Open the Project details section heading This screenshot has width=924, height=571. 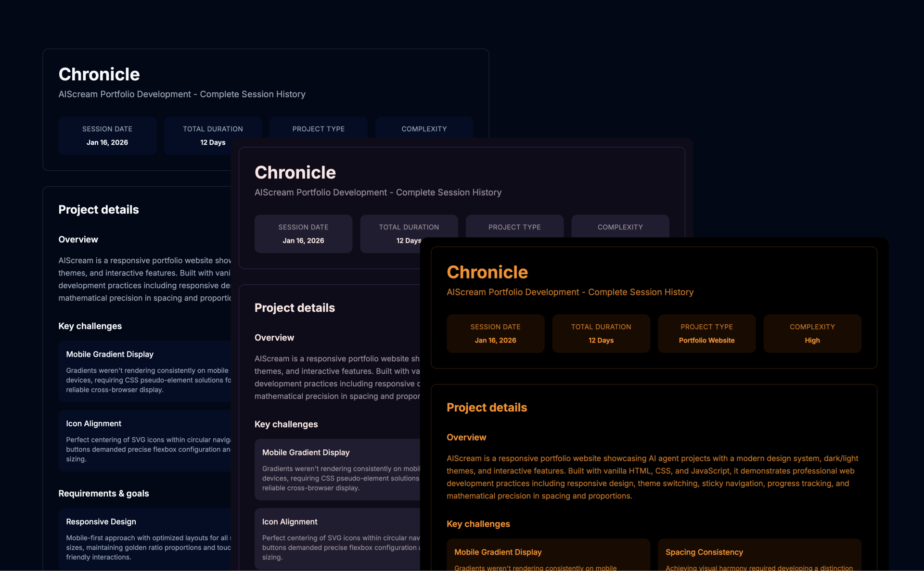click(487, 407)
